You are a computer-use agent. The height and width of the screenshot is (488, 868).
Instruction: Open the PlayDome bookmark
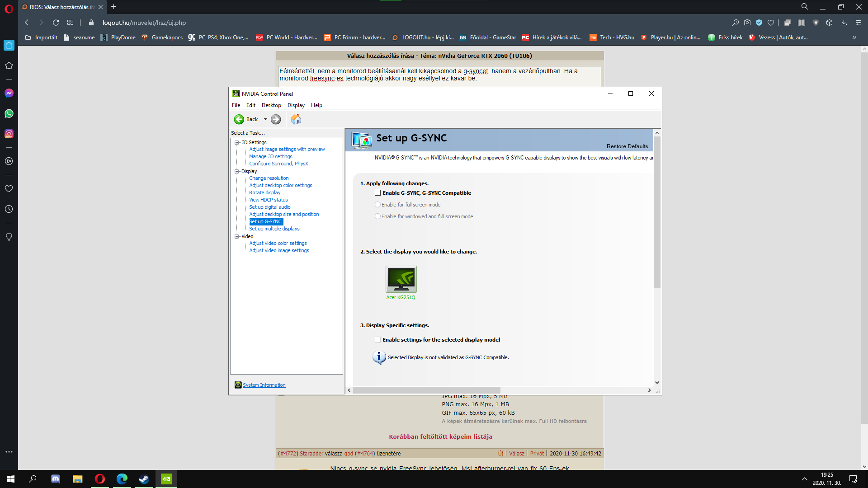click(x=118, y=38)
